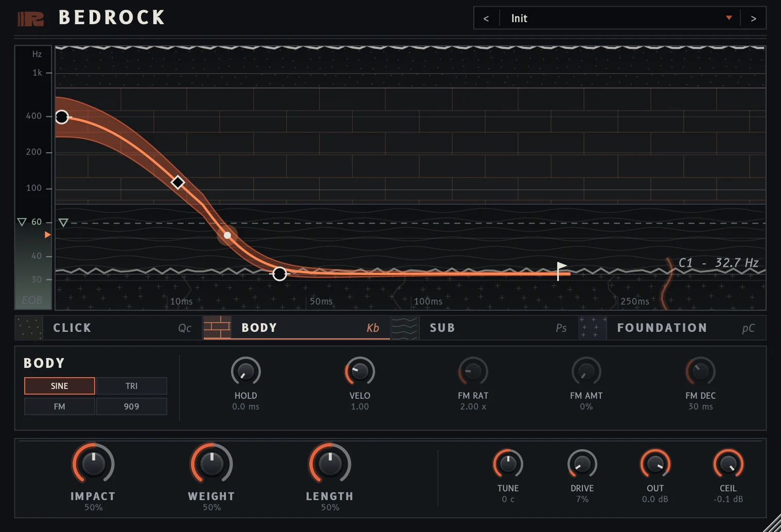
Task: Click the wavy orange length handle near 250ms
Action: (667, 283)
